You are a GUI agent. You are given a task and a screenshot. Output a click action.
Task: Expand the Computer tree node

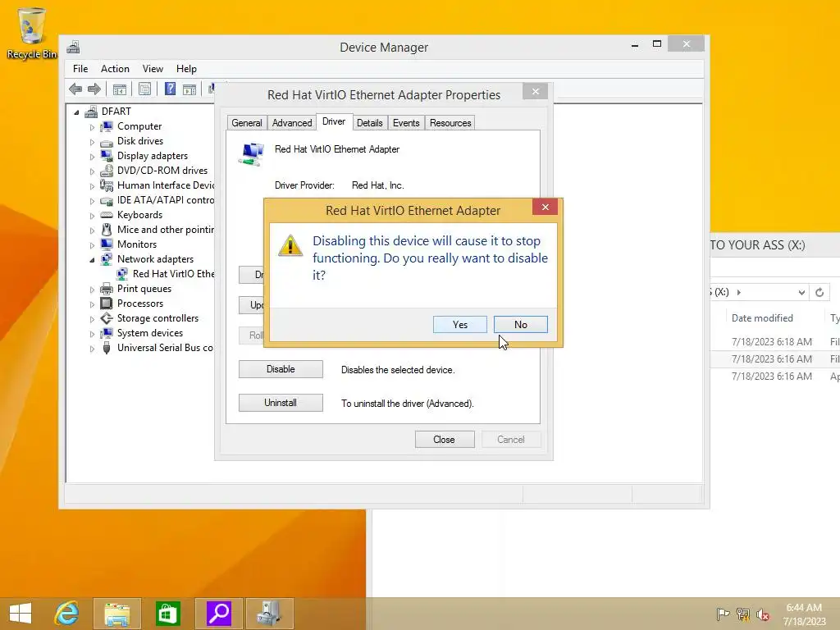[x=92, y=127]
